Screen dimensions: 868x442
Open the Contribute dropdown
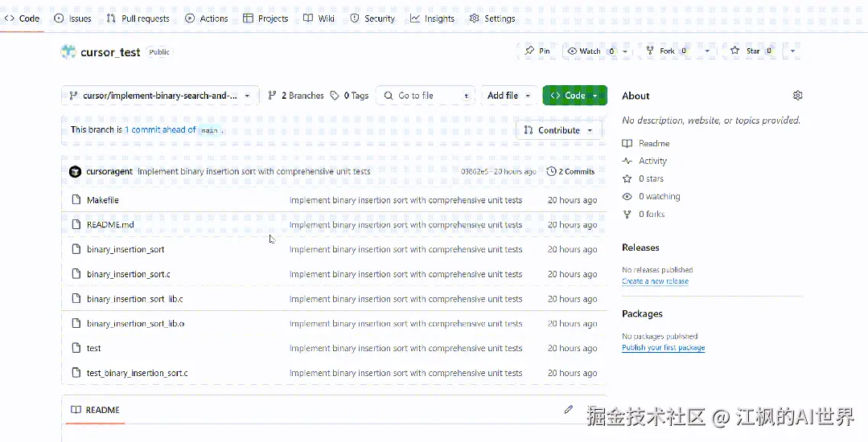click(558, 130)
